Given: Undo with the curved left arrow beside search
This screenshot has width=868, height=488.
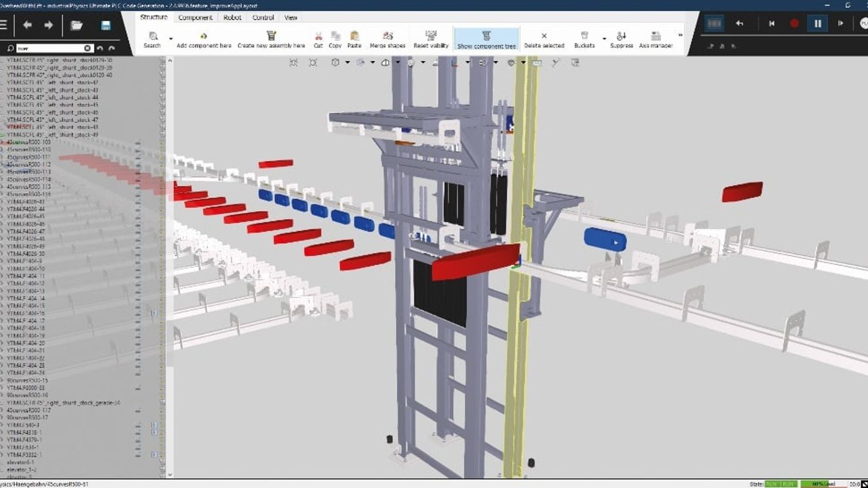Looking at the screenshot, I should (100, 48).
